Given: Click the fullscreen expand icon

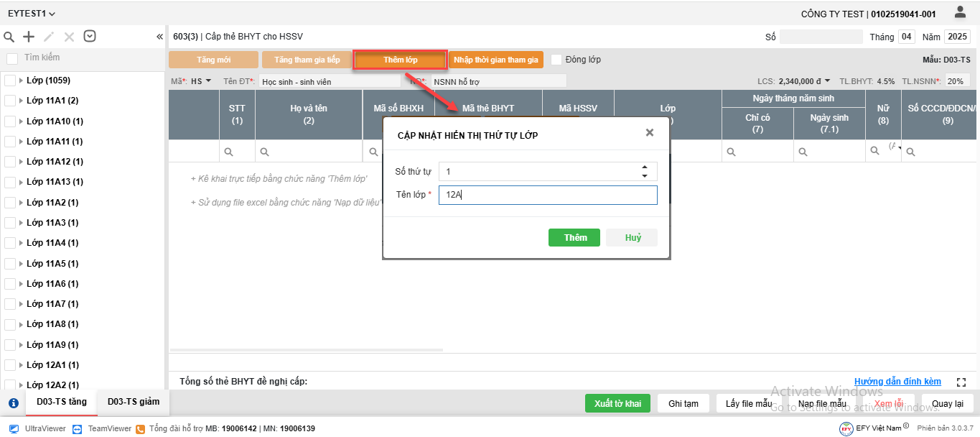Looking at the screenshot, I should click(962, 382).
